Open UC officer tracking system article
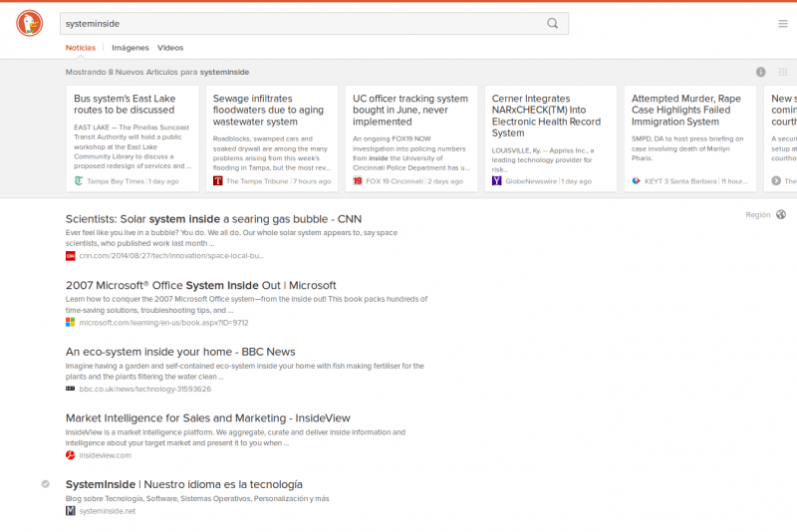 [x=410, y=111]
